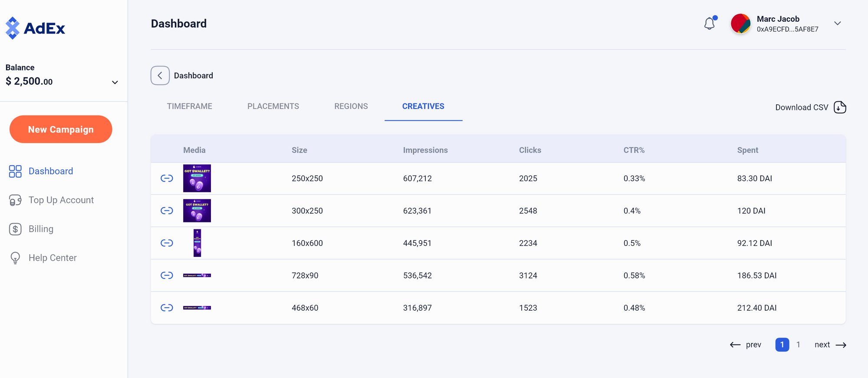Open Top Up Account in sidebar

(61, 200)
